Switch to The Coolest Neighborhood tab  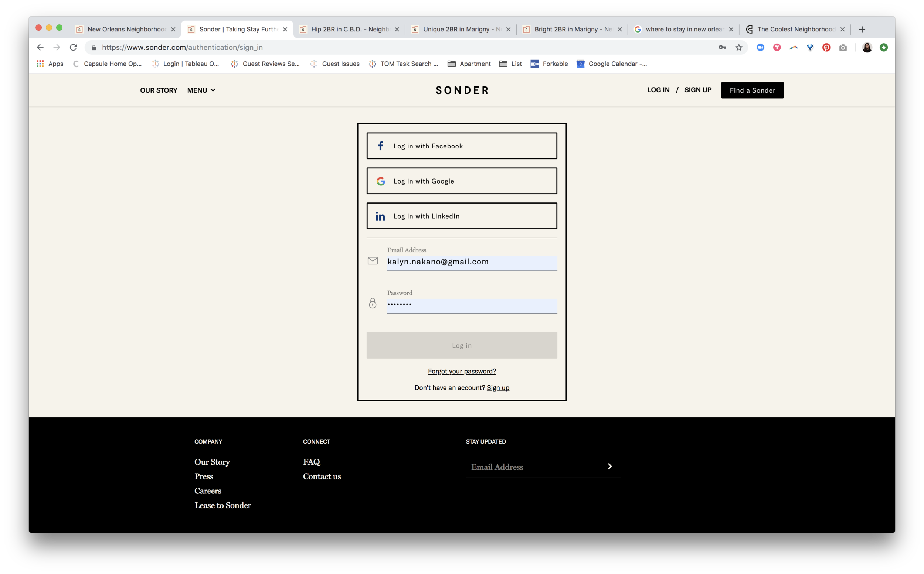point(795,29)
